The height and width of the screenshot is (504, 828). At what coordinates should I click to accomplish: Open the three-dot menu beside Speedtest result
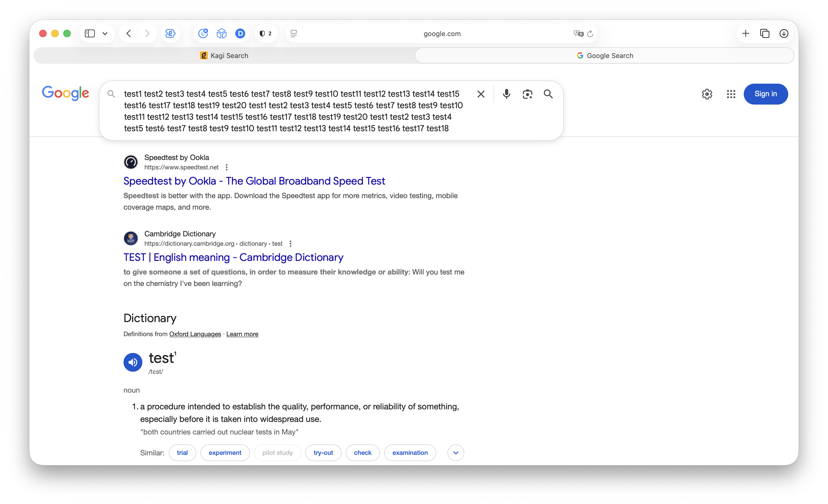227,167
